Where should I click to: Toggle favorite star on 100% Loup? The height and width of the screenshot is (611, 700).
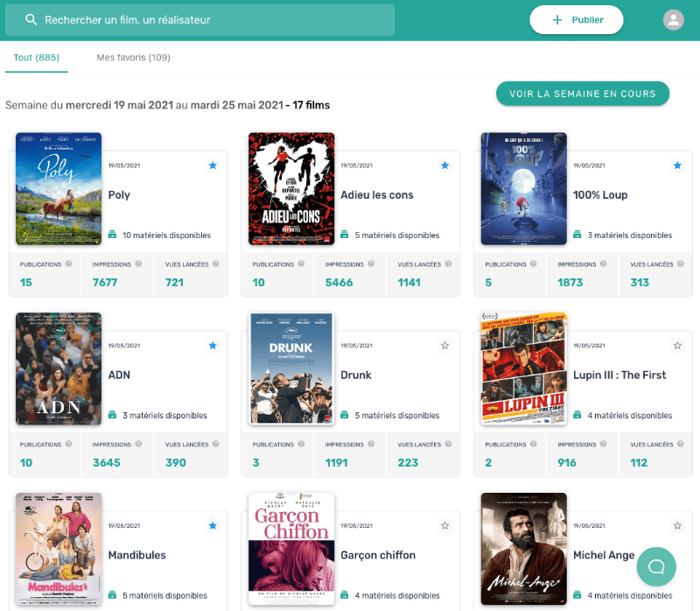pos(677,165)
